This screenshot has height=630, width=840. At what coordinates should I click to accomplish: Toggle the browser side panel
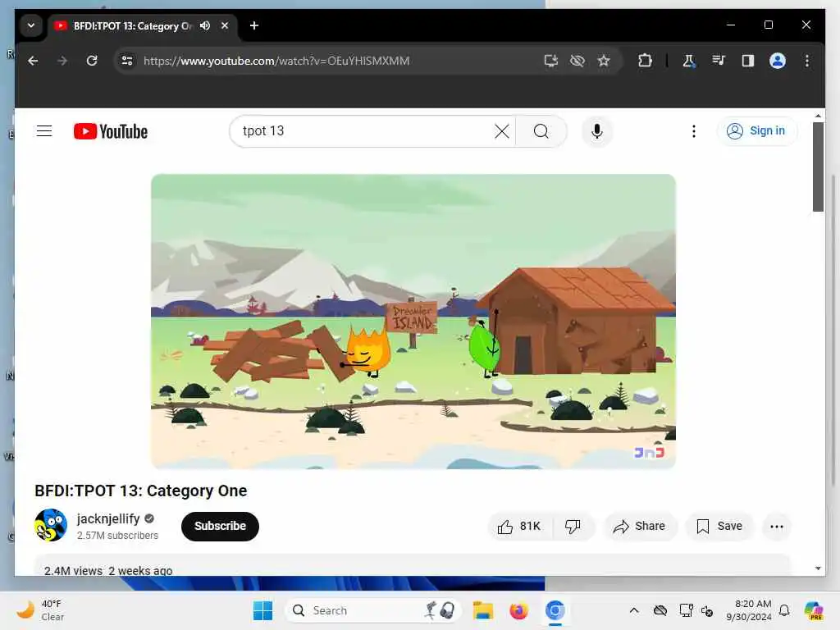coord(748,61)
